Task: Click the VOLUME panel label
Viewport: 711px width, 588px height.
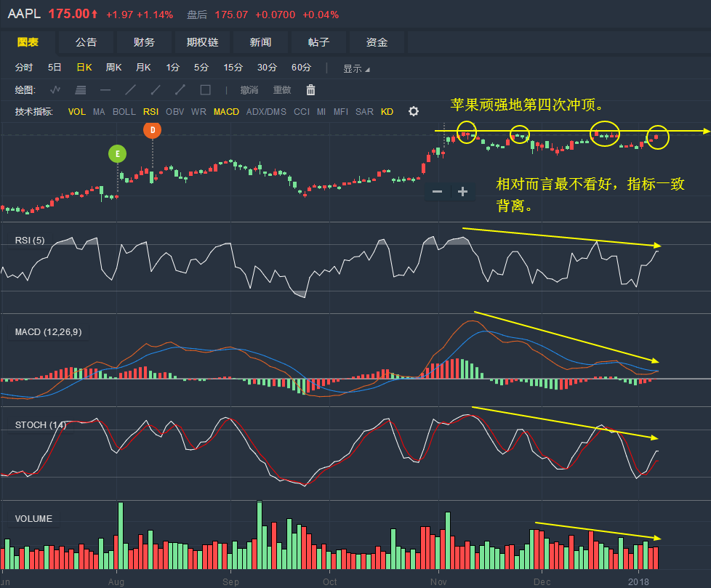Action: point(33,519)
